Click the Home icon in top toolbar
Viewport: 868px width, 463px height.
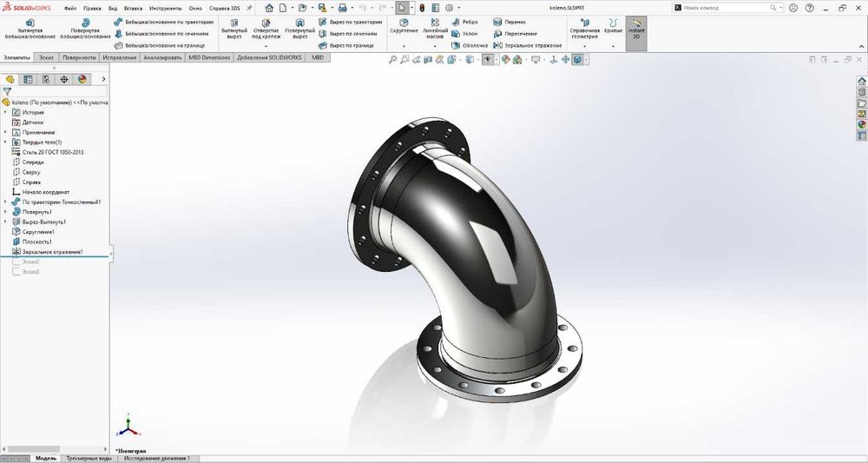click(x=269, y=8)
